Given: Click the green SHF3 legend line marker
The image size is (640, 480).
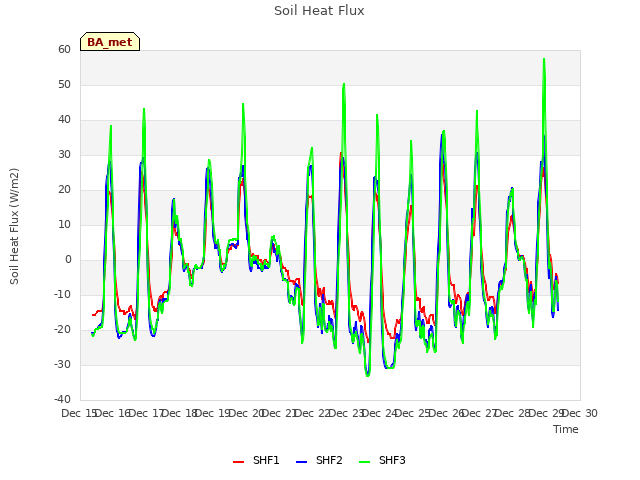Looking at the screenshot, I should 364,462.
